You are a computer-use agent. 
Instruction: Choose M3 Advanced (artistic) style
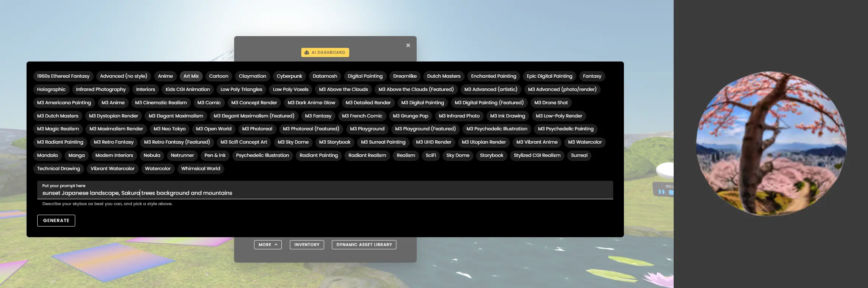click(491, 89)
